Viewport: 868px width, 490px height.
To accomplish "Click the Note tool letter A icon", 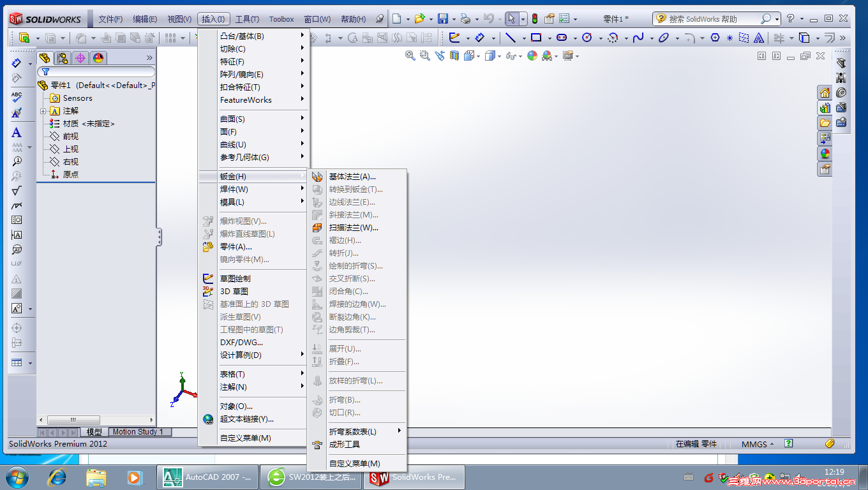I will pos(17,133).
